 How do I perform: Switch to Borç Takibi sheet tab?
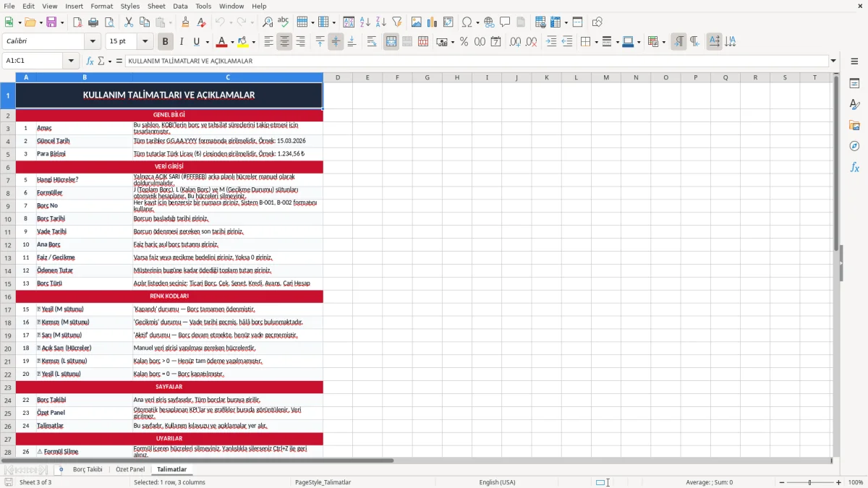click(88, 469)
